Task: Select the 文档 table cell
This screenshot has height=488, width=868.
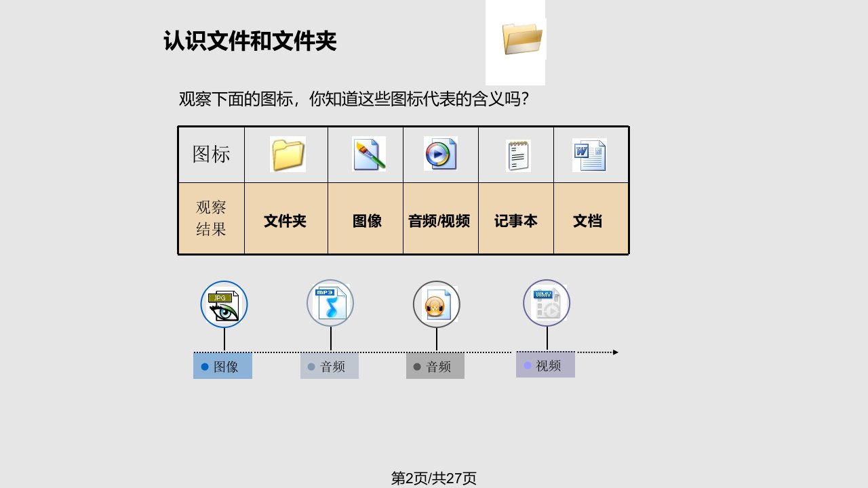Action: coord(591,219)
